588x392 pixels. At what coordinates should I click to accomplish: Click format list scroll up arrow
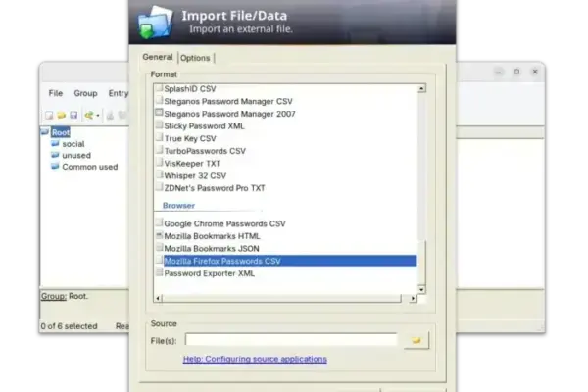[421, 88]
